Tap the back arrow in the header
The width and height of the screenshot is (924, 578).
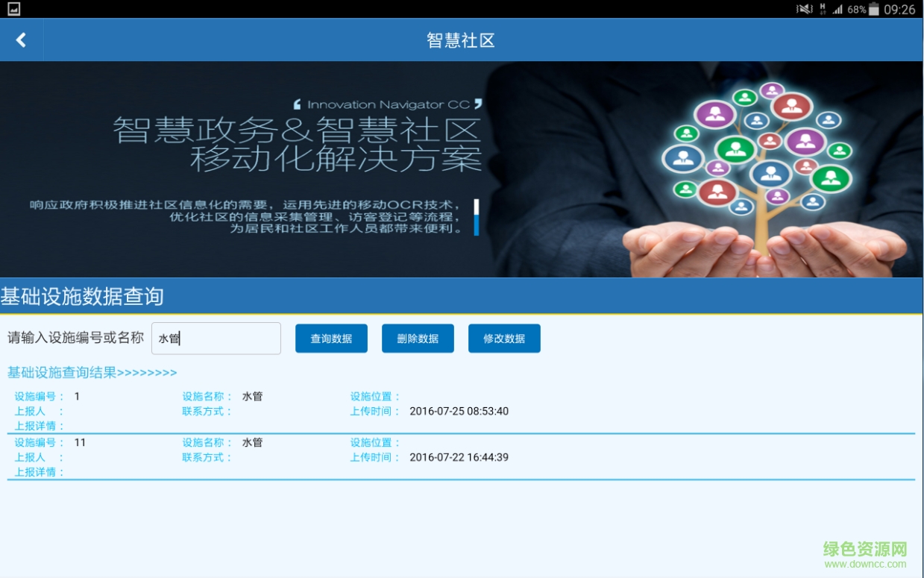(21, 40)
